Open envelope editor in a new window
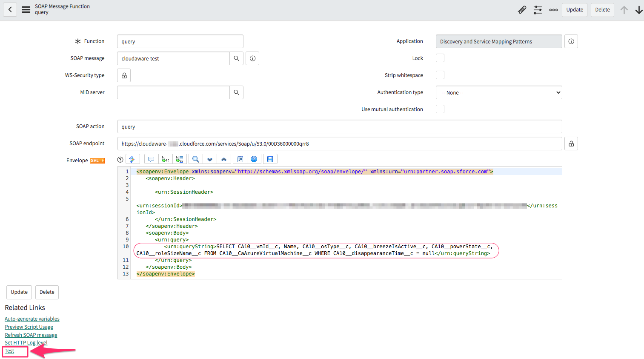This screenshot has height=359, width=644. pyautogui.click(x=239, y=158)
